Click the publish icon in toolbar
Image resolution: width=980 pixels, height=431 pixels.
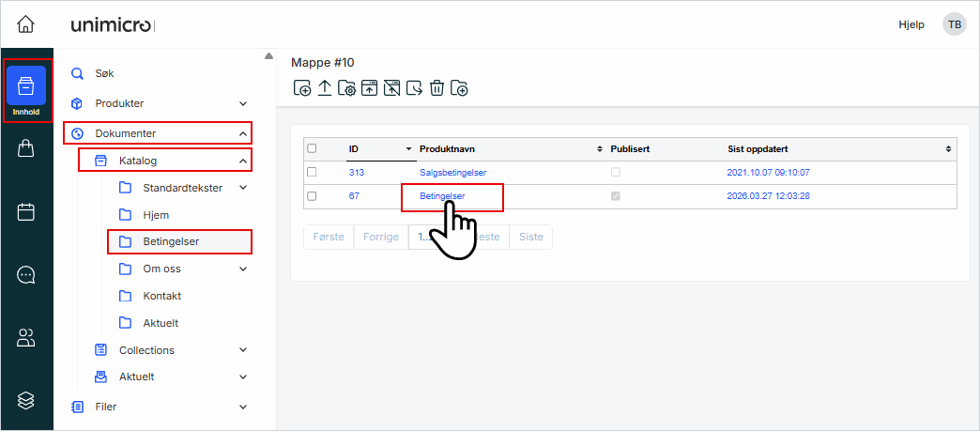pyautogui.click(x=369, y=88)
